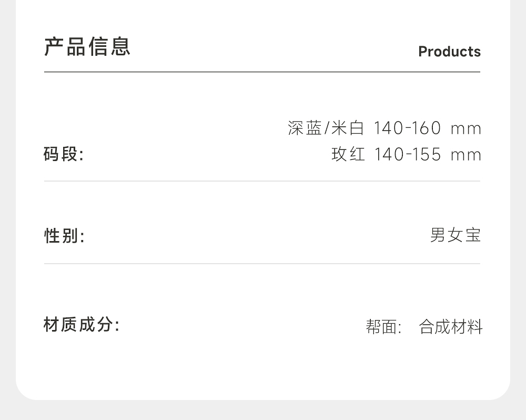Select the 140-160 size range value
This screenshot has height=420, width=526.
(407, 128)
